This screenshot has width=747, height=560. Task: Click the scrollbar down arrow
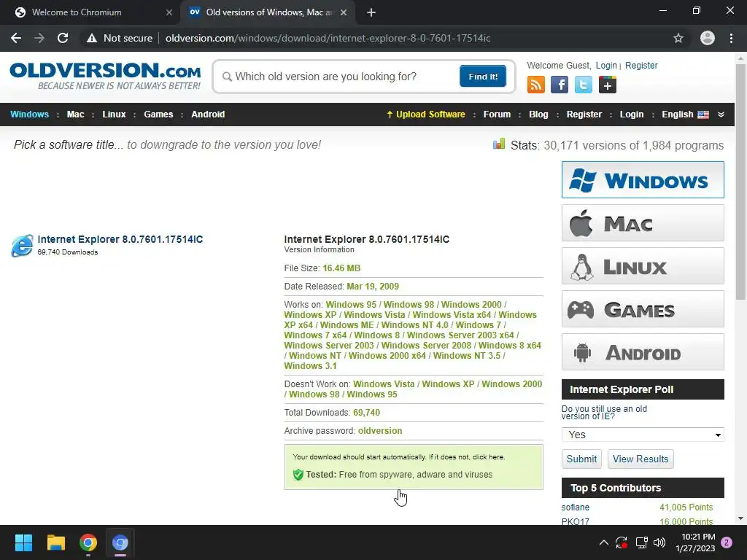tap(740, 518)
